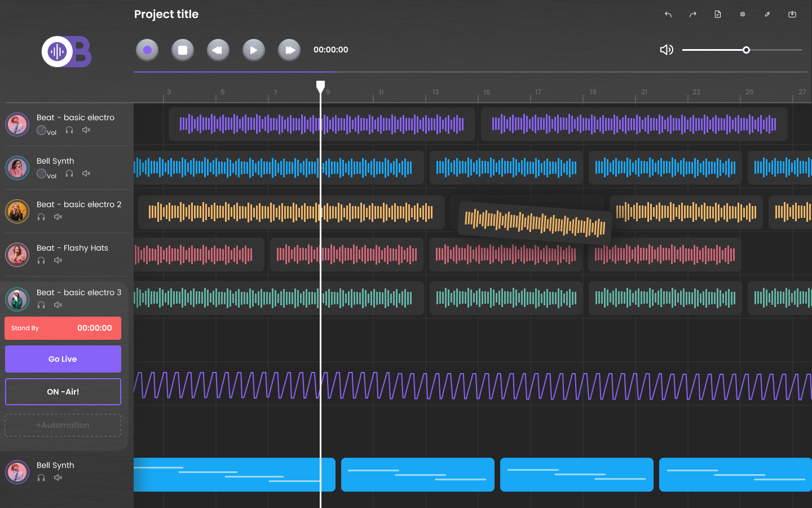Mute the Beat - Flashy Hats track
Image resolution: width=812 pixels, height=508 pixels.
click(58, 260)
